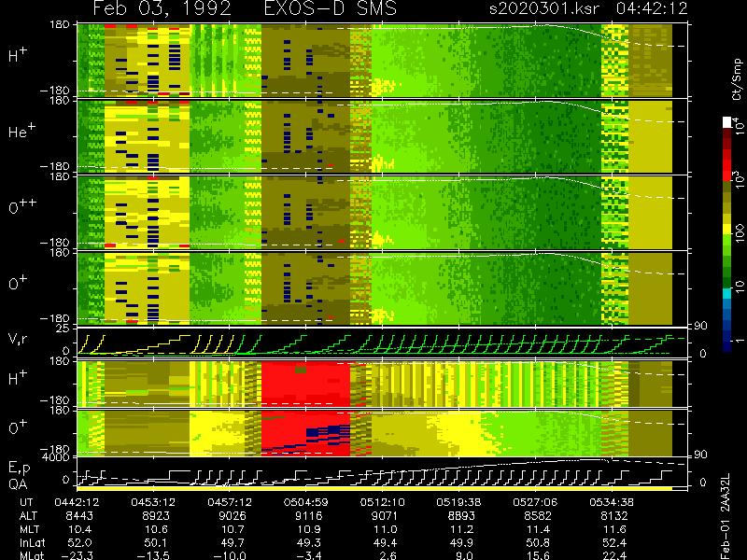Click InLat value '50.8'
This screenshot has width=747, height=560.
[x=539, y=543]
